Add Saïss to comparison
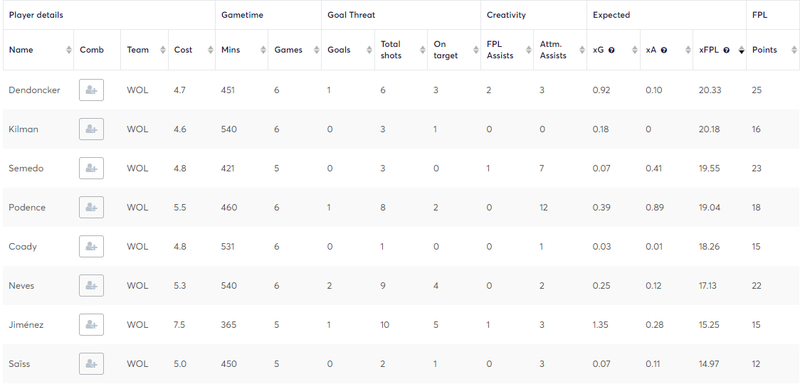Image resolution: width=800 pixels, height=384 pixels. click(91, 364)
